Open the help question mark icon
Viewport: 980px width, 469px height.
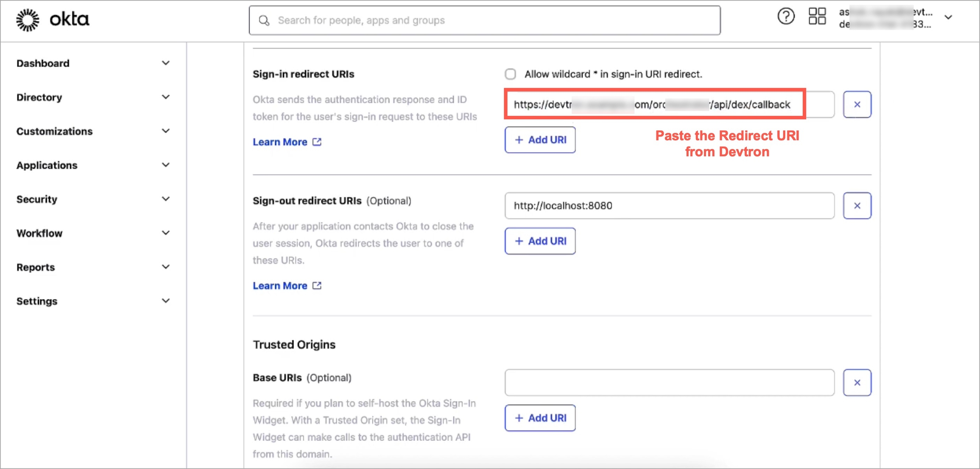click(x=786, y=17)
